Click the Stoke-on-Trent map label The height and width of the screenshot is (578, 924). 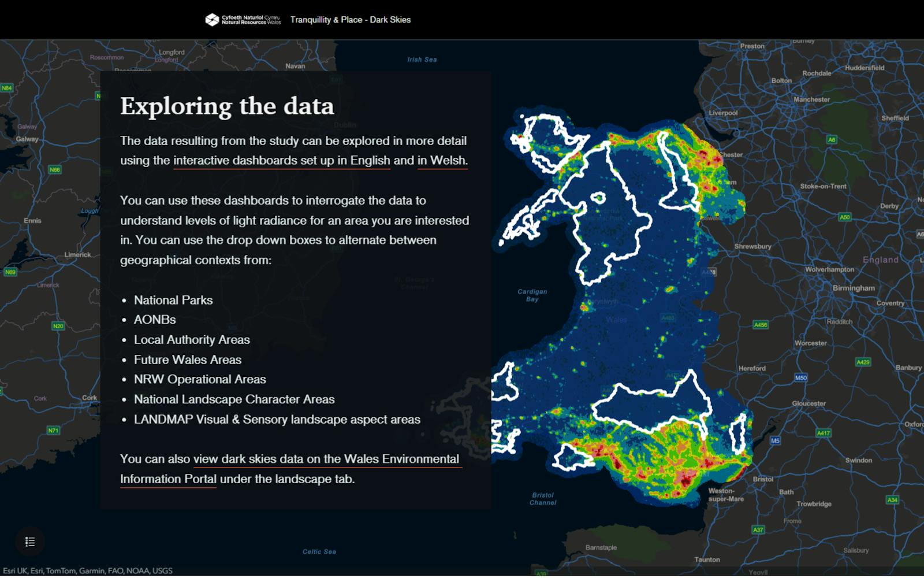point(823,186)
